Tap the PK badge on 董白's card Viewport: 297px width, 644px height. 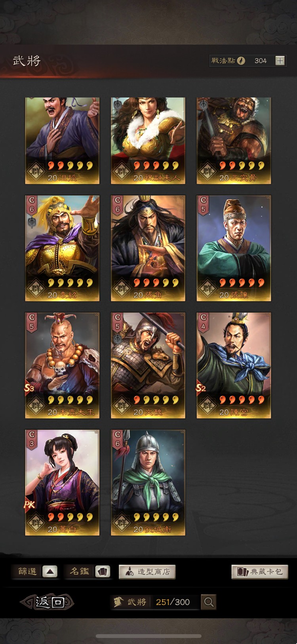pyautogui.click(x=30, y=505)
